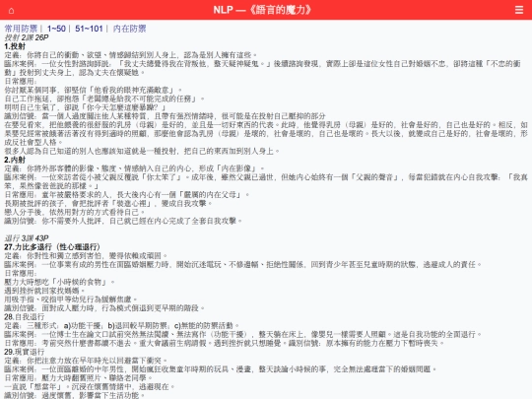Open the 常用防禦 link

[x=21, y=29]
